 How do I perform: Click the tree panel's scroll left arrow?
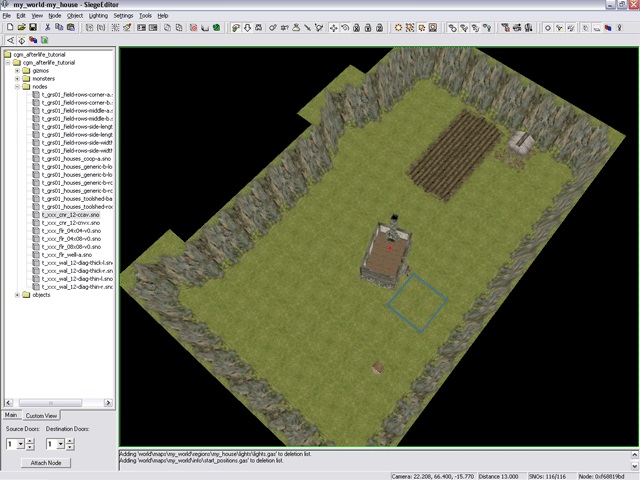coord(9,403)
